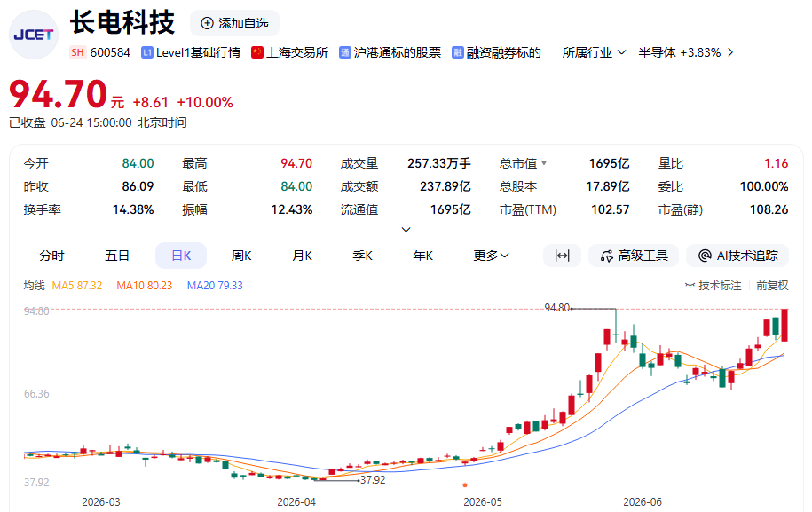This screenshot has width=812, height=512.
Task: Open AI技术追踪 tracking
Action: (737, 256)
